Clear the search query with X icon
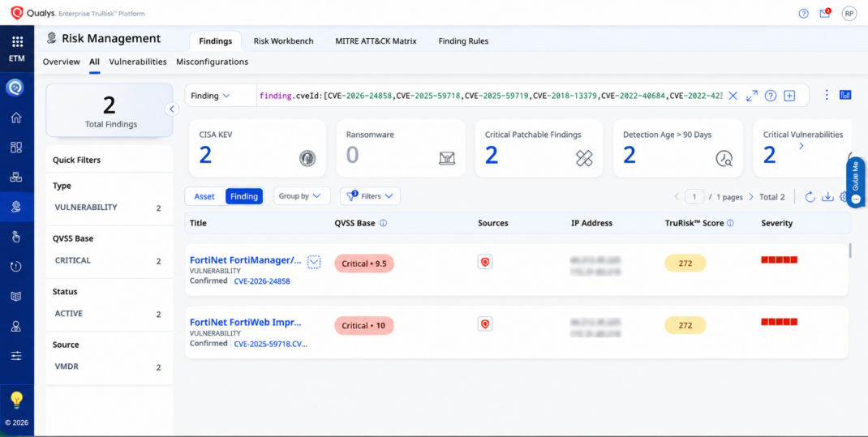The width and height of the screenshot is (868, 437). tap(733, 96)
